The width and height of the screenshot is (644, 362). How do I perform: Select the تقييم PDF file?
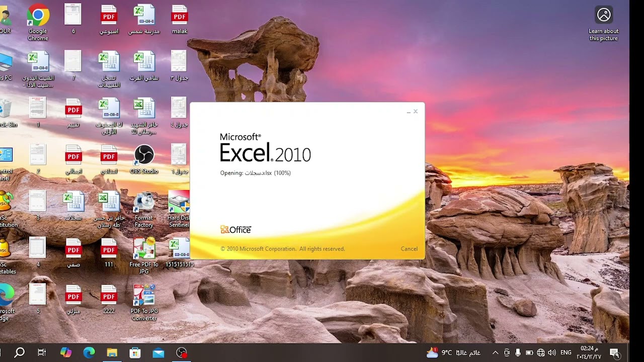pos(73,113)
